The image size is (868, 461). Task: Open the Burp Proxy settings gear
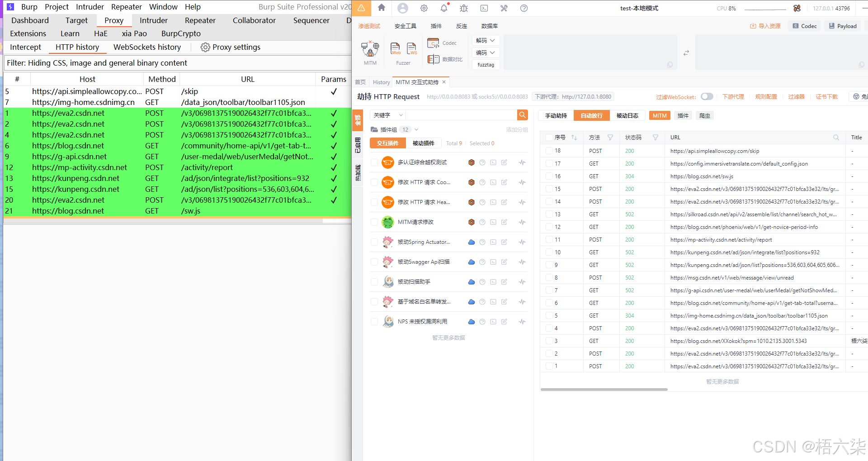click(205, 47)
